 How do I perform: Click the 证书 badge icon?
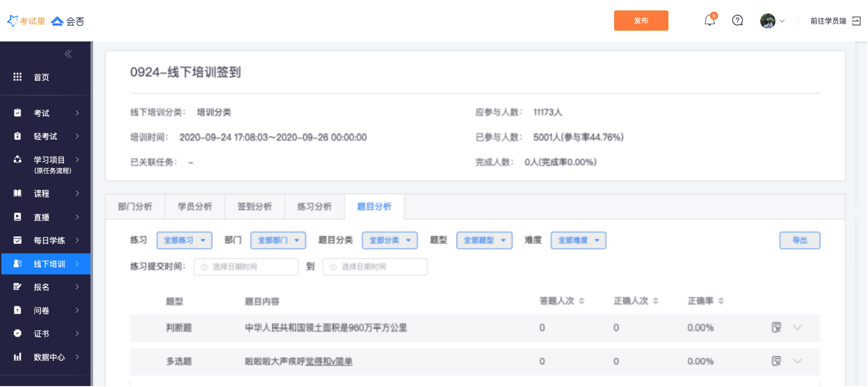(18, 333)
